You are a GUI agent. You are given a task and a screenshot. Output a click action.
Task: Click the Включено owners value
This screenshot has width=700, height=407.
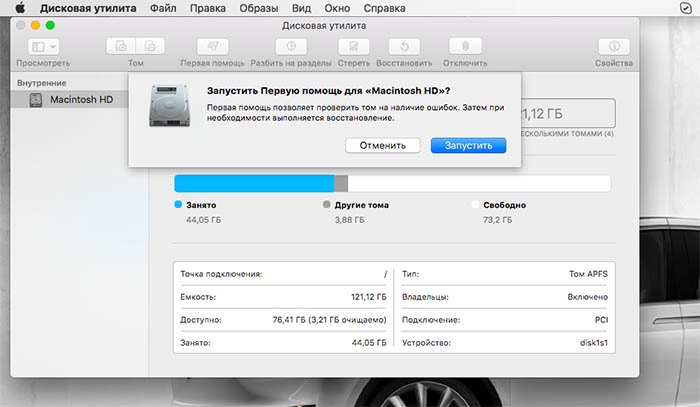[x=588, y=297]
